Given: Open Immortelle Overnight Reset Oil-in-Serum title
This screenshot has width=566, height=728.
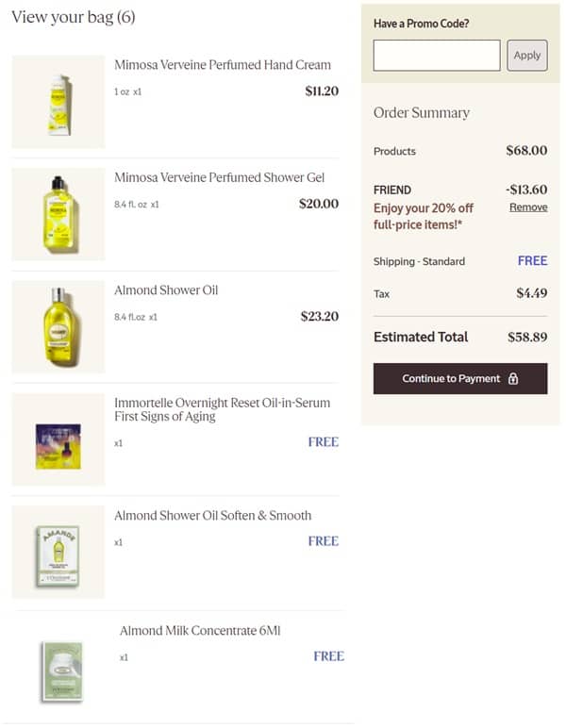Looking at the screenshot, I should pos(223,409).
